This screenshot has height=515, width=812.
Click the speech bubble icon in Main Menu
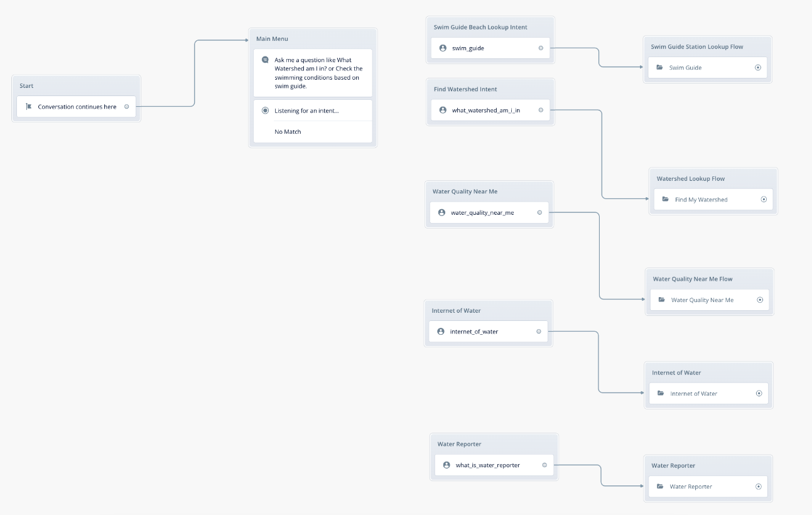tap(265, 60)
